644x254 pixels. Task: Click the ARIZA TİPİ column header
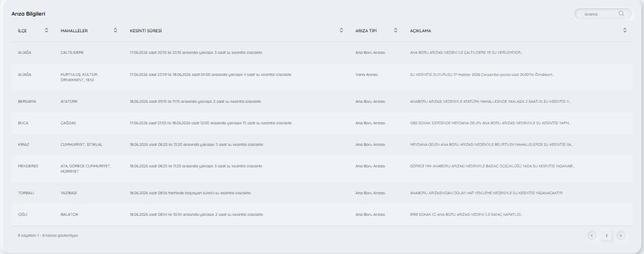(x=366, y=31)
